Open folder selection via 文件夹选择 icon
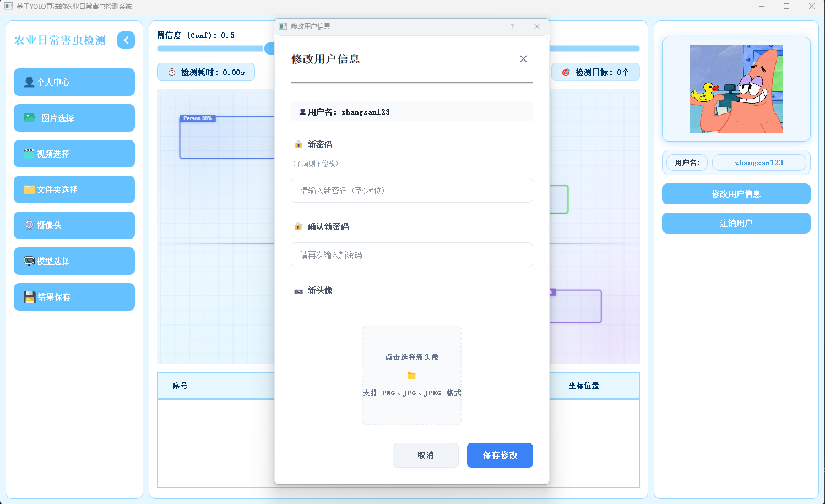The image size is (825, 504). tap(29, 189)
